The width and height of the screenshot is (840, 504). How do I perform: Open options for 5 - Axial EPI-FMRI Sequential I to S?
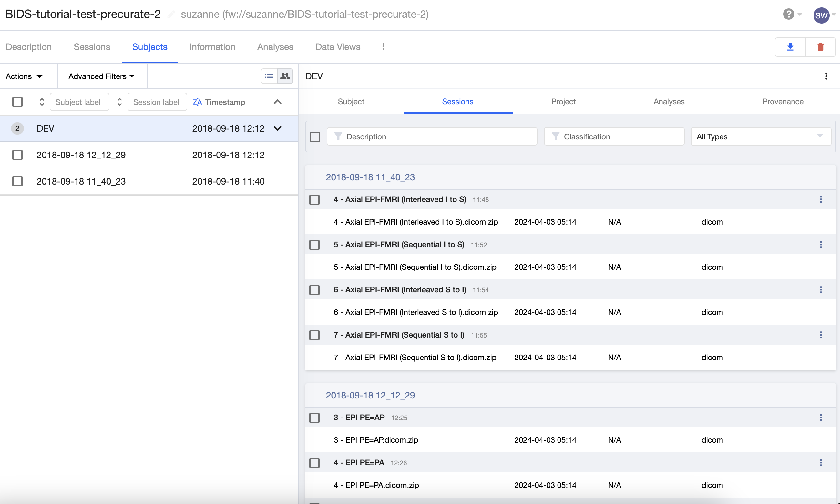tap(821, 245)
